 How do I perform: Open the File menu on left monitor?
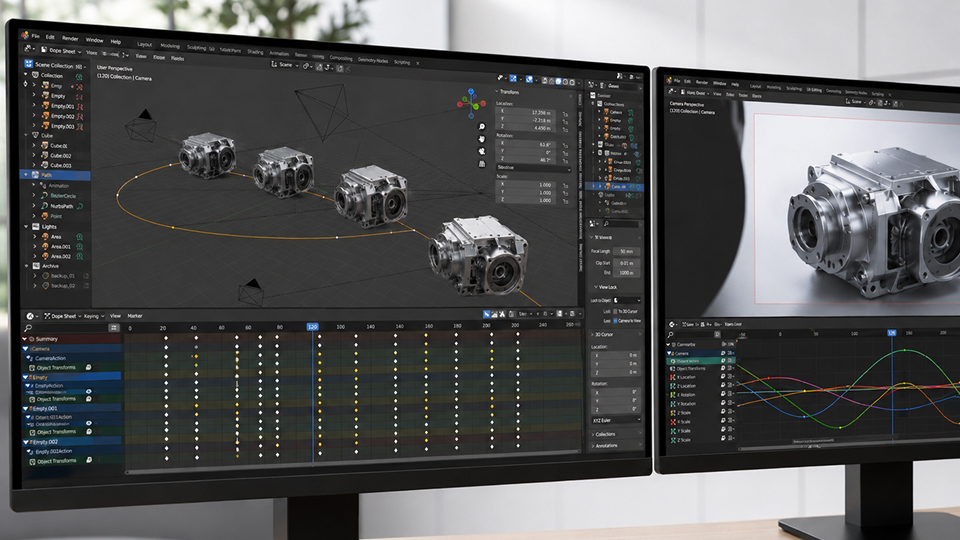pos(36,36)
